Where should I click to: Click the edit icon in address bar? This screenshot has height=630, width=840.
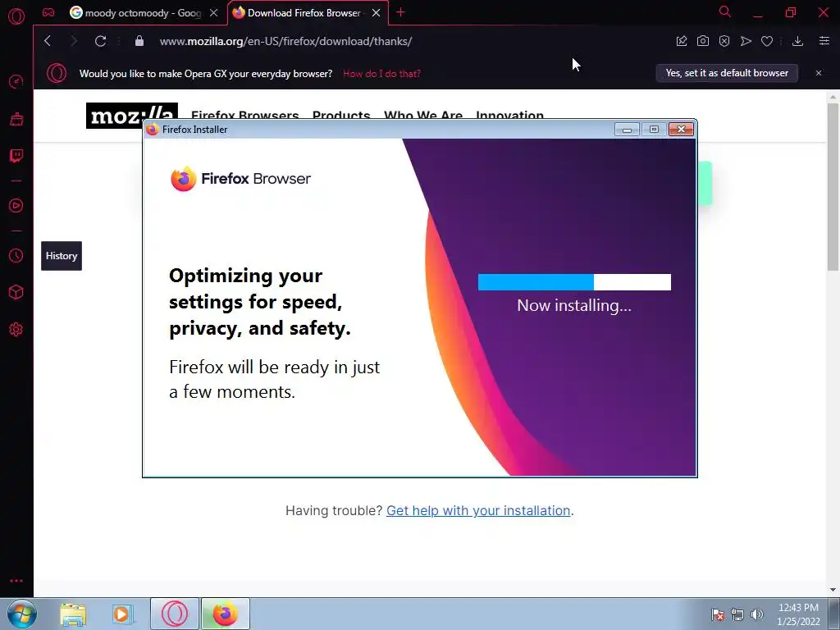pos(682,41)
